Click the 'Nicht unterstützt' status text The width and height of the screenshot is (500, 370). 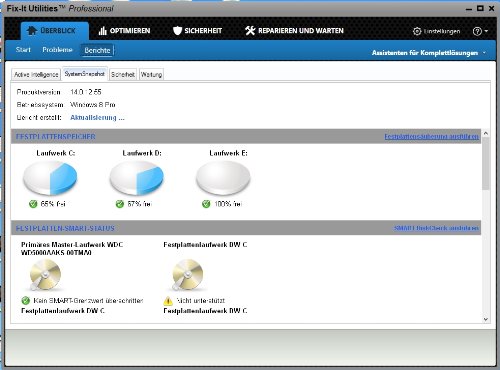[201, 301]
